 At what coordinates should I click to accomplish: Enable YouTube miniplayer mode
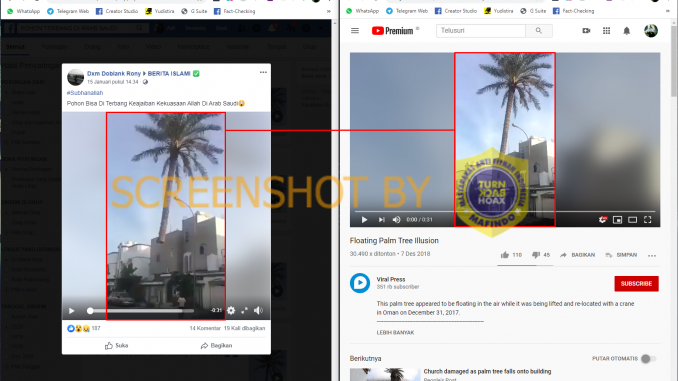click(x=617, y=220)
